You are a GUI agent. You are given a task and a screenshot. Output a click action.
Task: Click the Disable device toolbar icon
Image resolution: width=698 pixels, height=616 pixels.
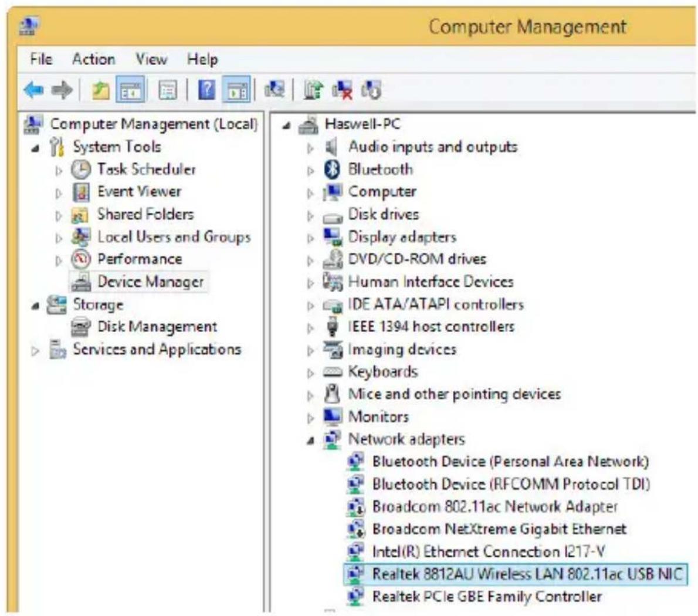pos(371,90)
